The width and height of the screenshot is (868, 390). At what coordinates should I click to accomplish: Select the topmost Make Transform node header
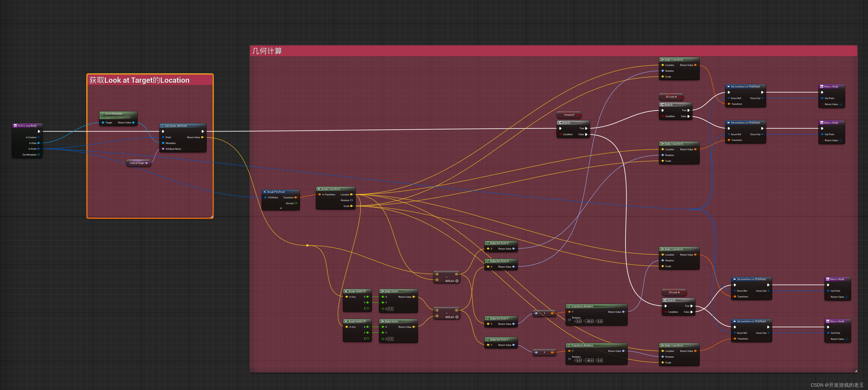[679, 59]
